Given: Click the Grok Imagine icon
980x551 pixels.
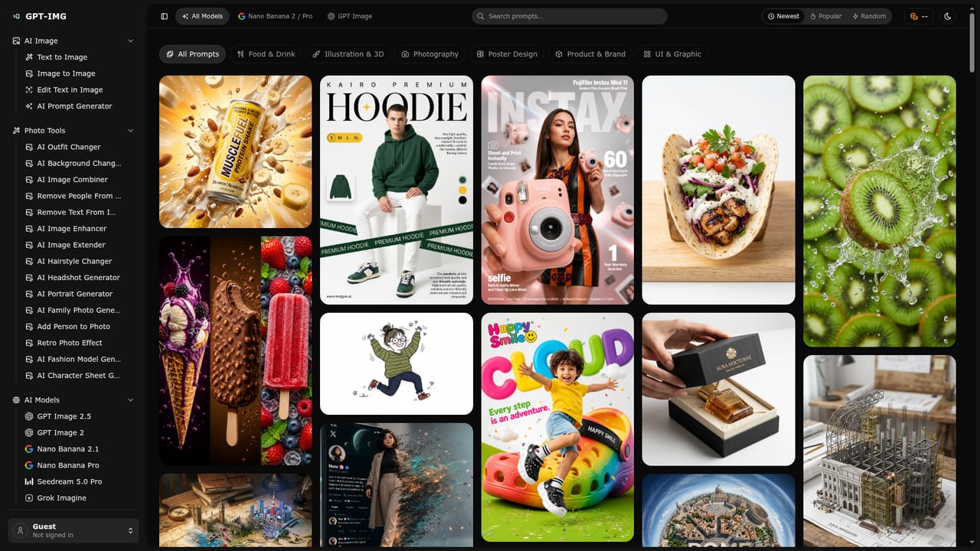Looking at the screenshot, I should (29, 497).
